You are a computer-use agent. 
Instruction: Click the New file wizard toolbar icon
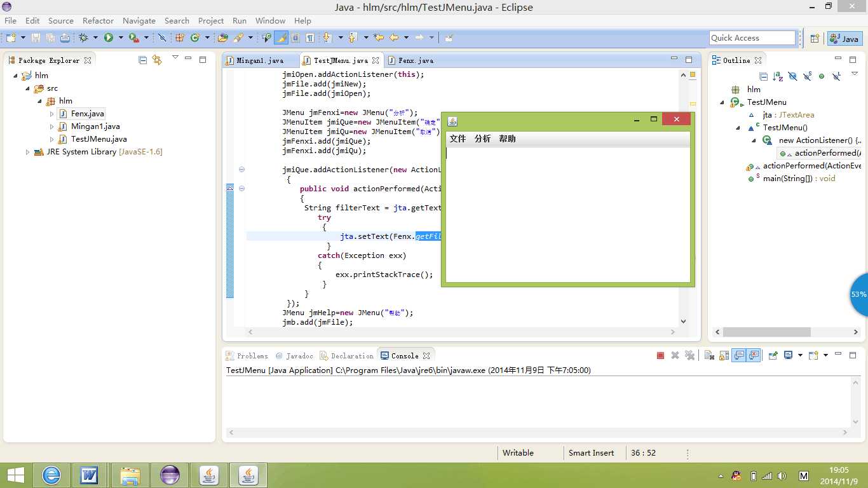point(11,38)
